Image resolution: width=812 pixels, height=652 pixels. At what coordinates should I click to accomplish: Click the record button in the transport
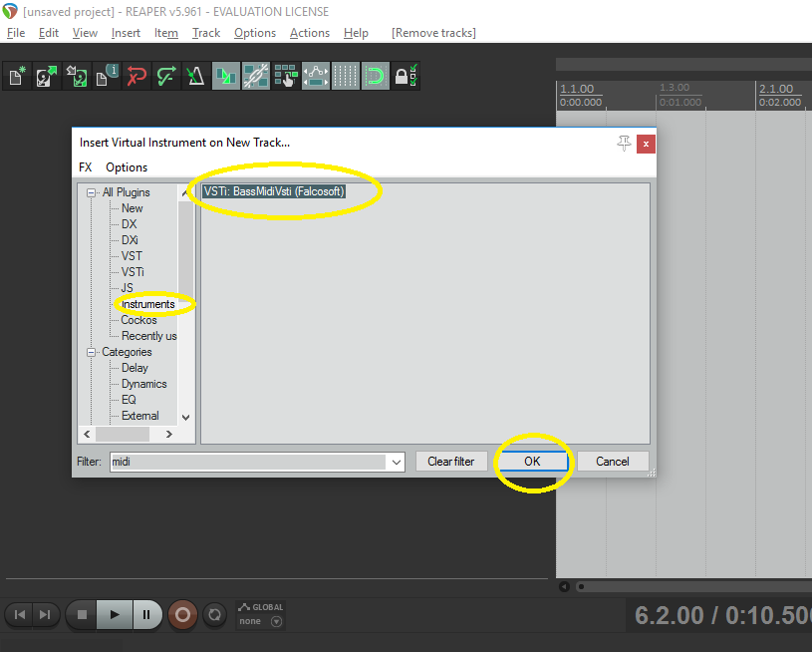point(182,615)
